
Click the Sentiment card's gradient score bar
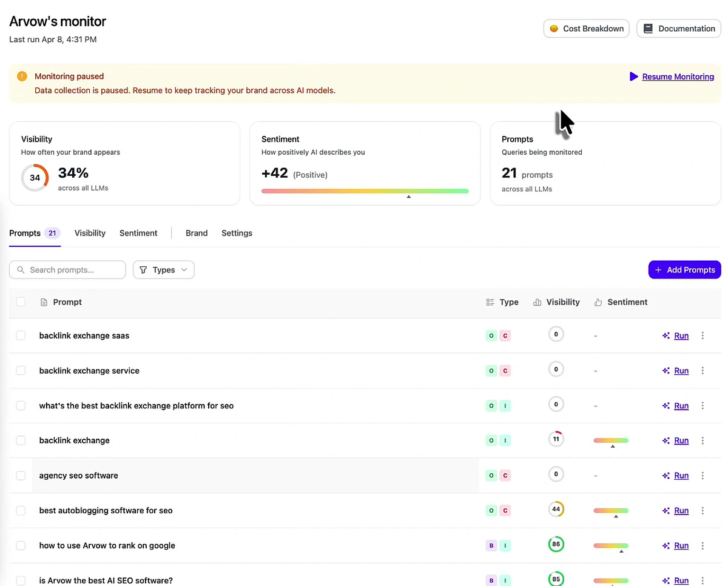pyautogui.click(x=365, y=191)
